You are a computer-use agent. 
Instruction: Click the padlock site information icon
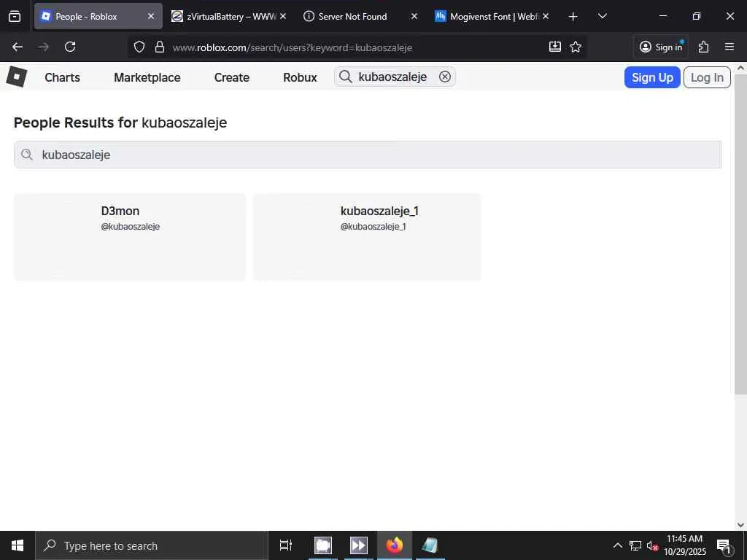(x=160, y=47)
